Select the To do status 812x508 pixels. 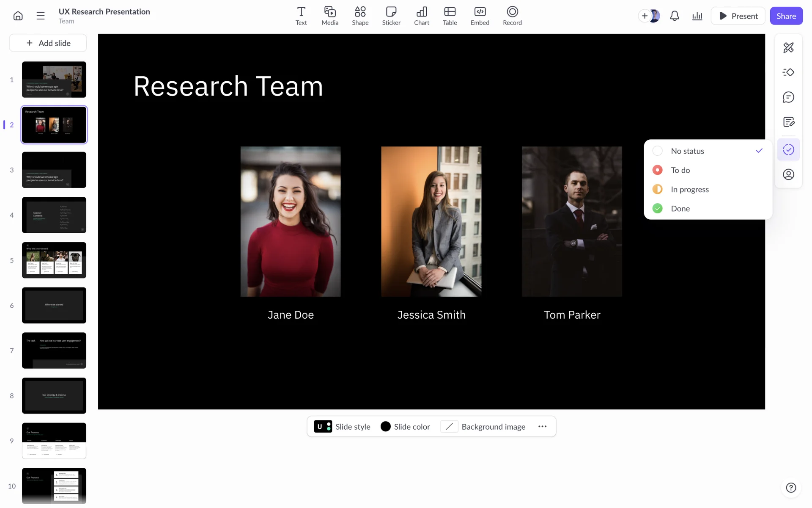point(680,170)
